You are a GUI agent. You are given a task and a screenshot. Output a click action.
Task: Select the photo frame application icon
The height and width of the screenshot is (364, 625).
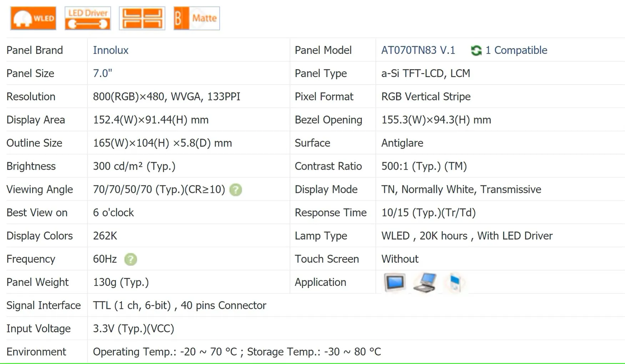click(395, 282)
